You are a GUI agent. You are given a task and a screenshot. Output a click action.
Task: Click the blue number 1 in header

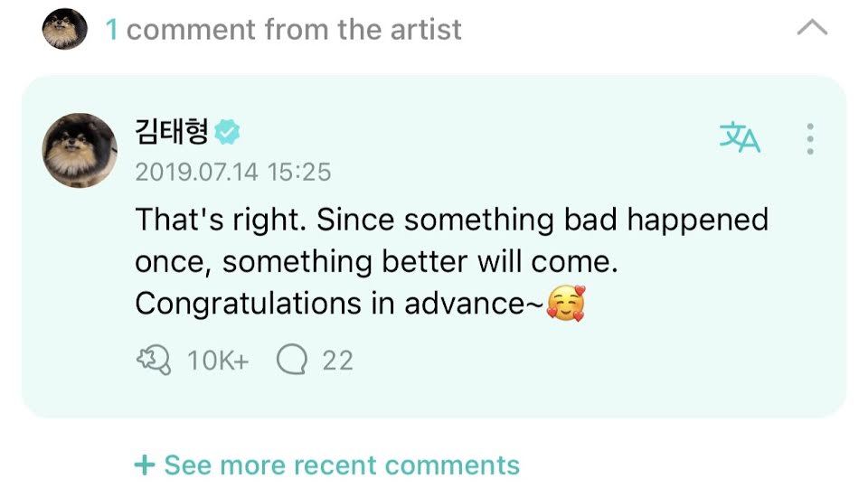112,30
